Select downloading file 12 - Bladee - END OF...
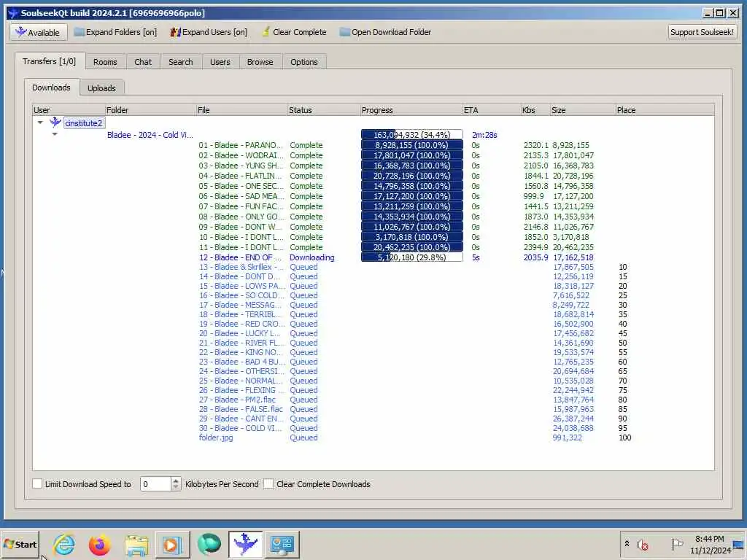Viewport: 747px width, 560px height. [240, 257]
